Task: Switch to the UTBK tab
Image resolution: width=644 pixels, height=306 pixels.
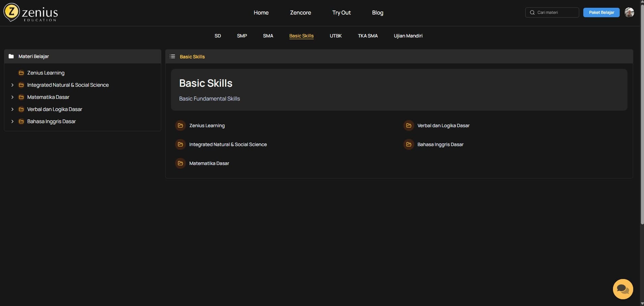Action: pyautogui.click(x=336, y=36)
